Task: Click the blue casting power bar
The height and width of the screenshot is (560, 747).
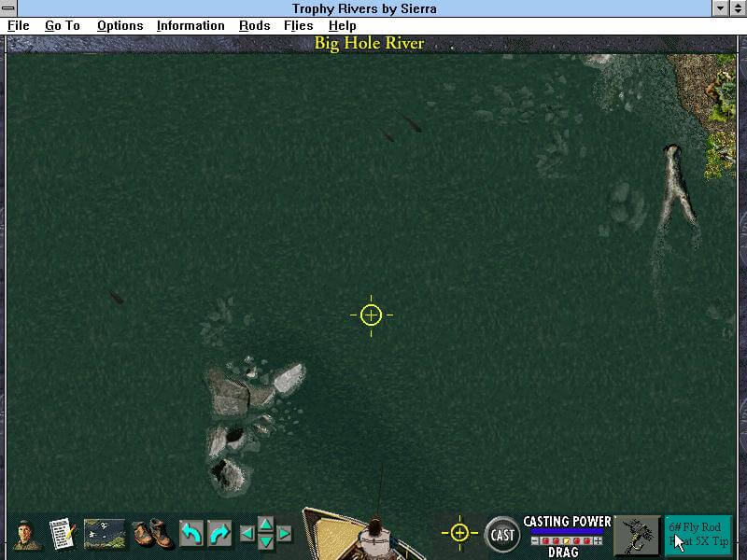Action: (567, 531)
